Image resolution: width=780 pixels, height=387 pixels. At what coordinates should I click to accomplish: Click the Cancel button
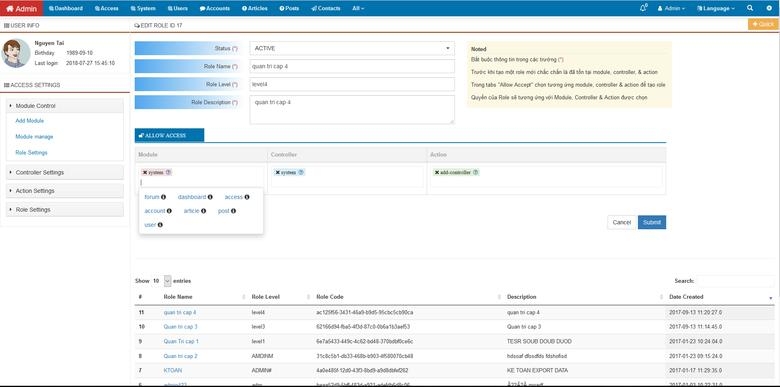click(x=622, y=222)
